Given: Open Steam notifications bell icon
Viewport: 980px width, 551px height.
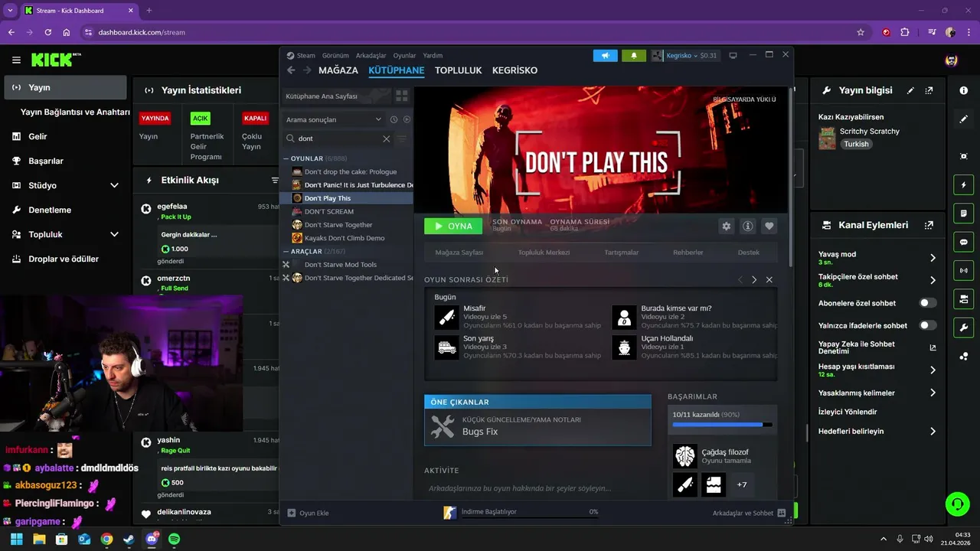Looking at the screenshot, I should 633,55.
